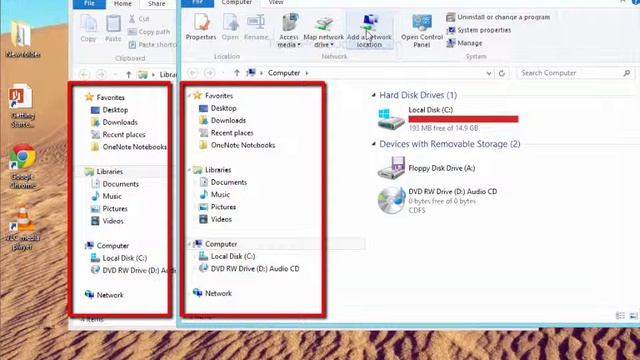Select Desktop in Libraries window sidebar

tap(109, 110)
